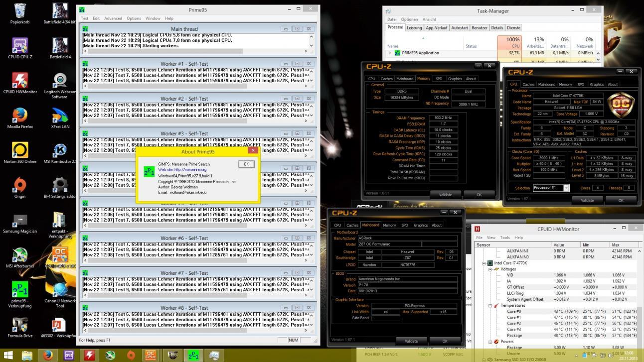Image resolution: width=644 pixels, height=362 pixels.
Task: Open the XFast LAN desktop icon
Action: pos(60,118)
